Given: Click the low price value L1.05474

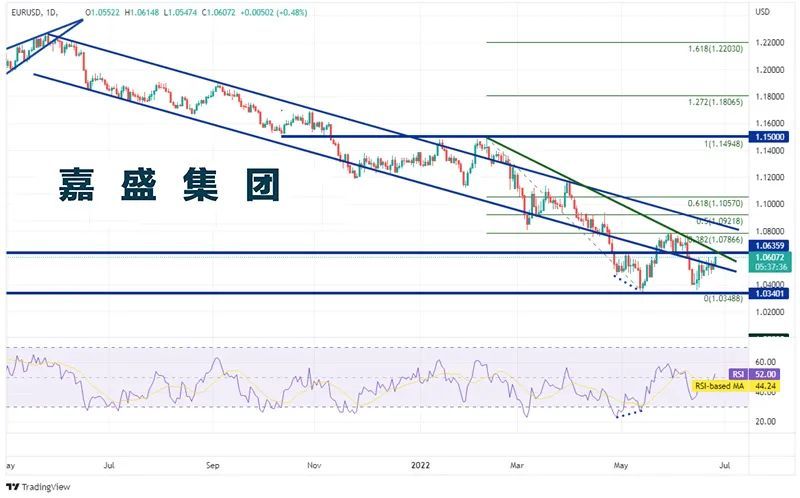Looking at the screenshot, I should click(180, 12).
